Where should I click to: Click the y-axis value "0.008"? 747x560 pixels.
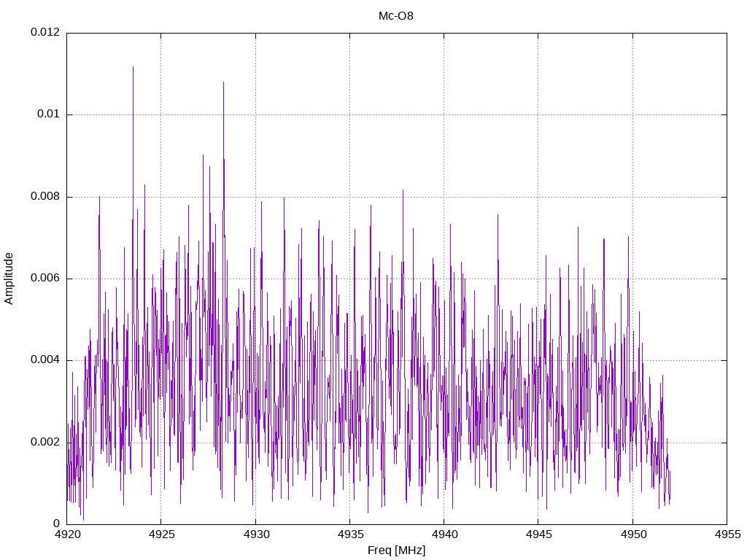coord(45,197)
